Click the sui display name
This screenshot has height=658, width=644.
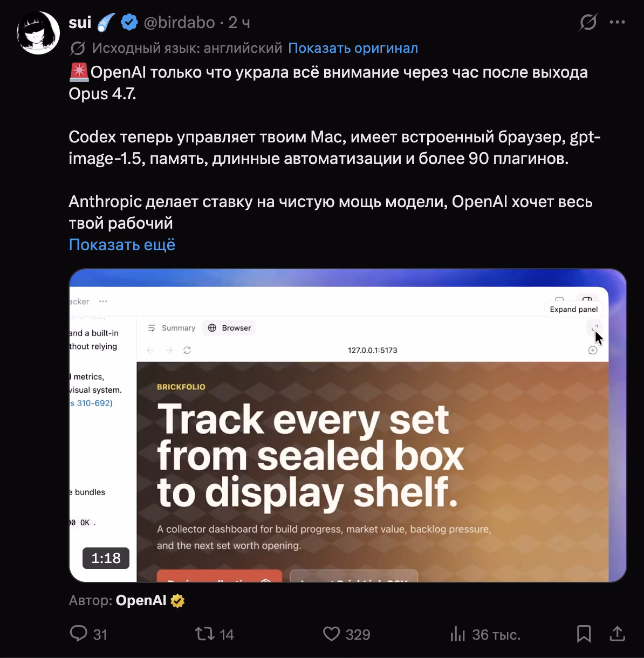80,23
